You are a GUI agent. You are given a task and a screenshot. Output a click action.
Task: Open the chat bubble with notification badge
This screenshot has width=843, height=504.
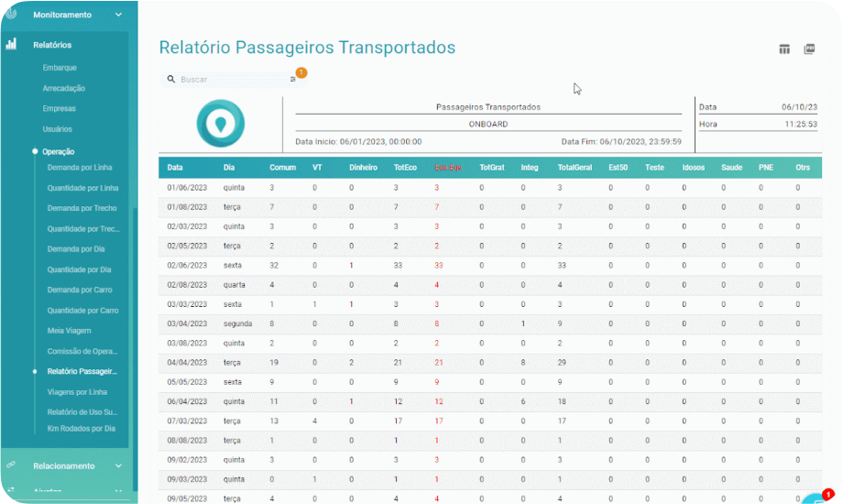(x=817, y=498)
